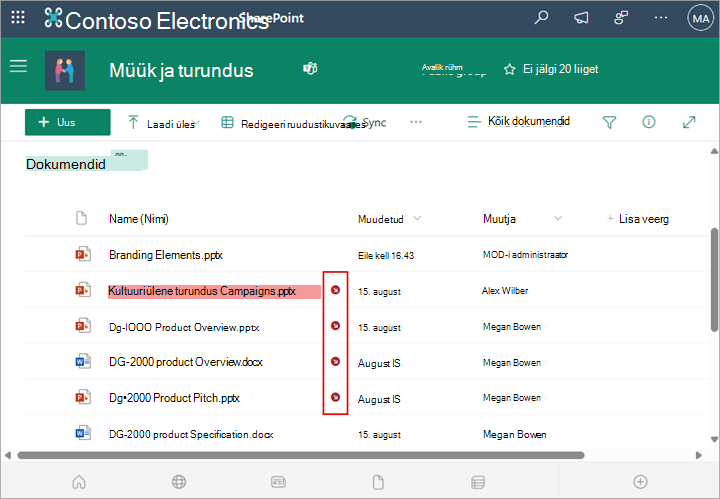Click PowerPoint icon of Dg-2000 Product Pitch
Screen dimensions: 720x499
coord(83,397)
